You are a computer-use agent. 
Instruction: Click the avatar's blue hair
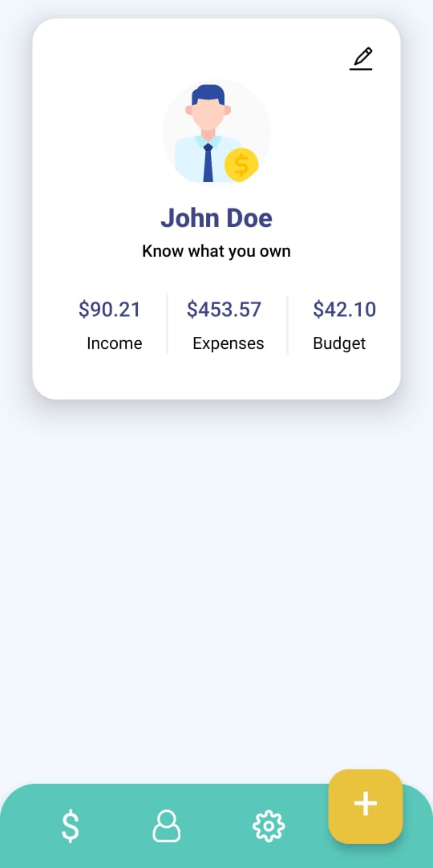click(208, 92)
